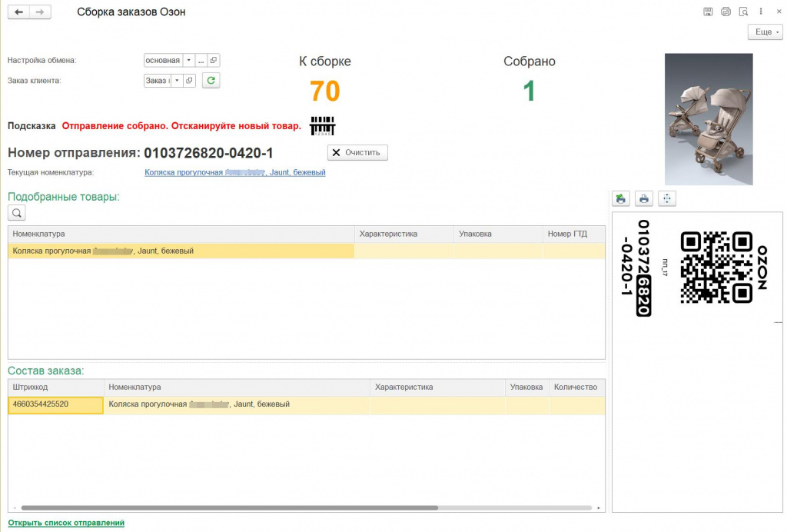Viewport: 787px width, 532px height.
Task: Click the right arrow of the horizontal scrollbar
Action: [x=598, y=508]
